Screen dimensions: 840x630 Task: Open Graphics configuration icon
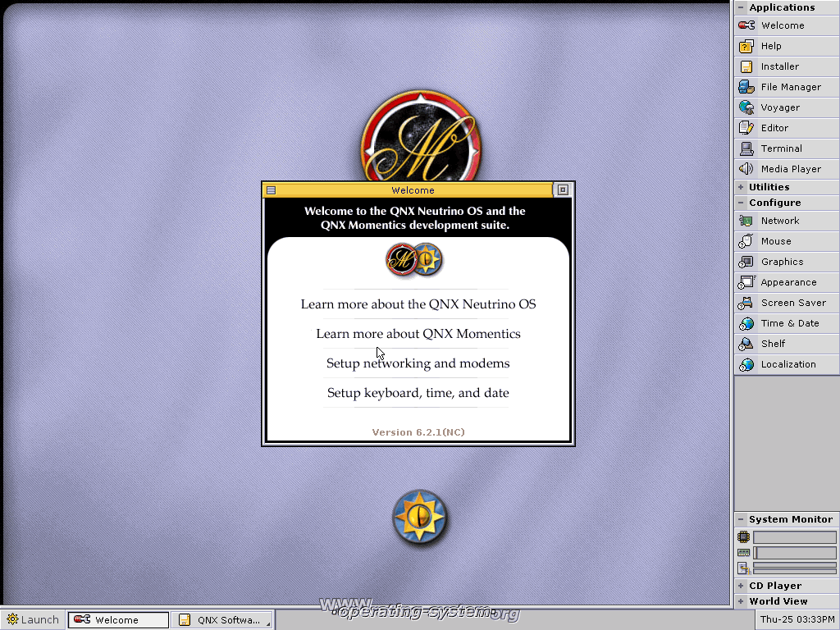[746, 262]
